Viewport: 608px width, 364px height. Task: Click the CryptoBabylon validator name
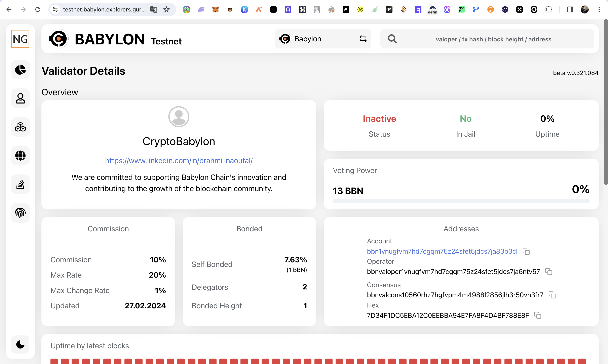click(x=179, y=141)
